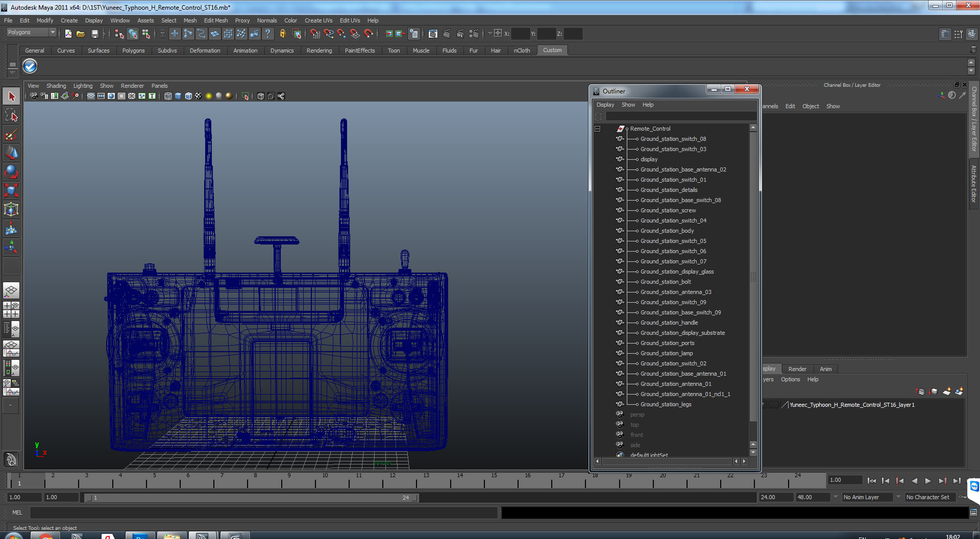Switch to the Rendering shelf tab
This screenshot has height=539, width=980.
point(319,51)
